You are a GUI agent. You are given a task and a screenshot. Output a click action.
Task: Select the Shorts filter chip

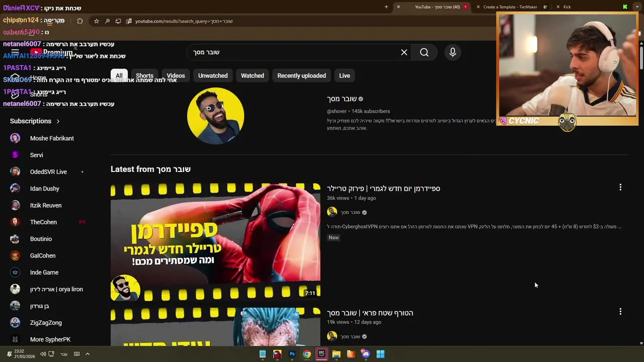coord(144,75)
